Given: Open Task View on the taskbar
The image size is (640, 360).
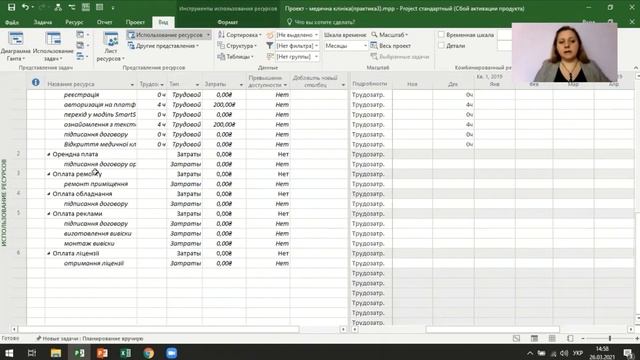Looking at the screenshot, I should (x=32, y=353).
